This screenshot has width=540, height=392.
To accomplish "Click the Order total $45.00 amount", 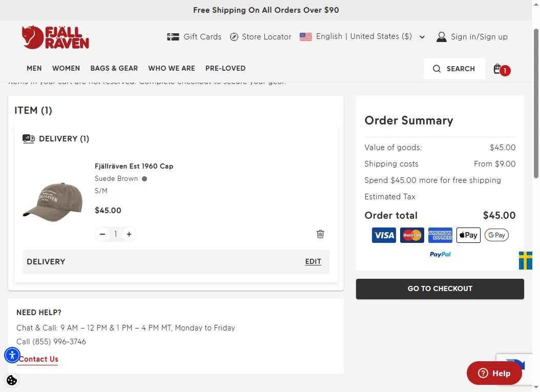I will pos(499,216).
